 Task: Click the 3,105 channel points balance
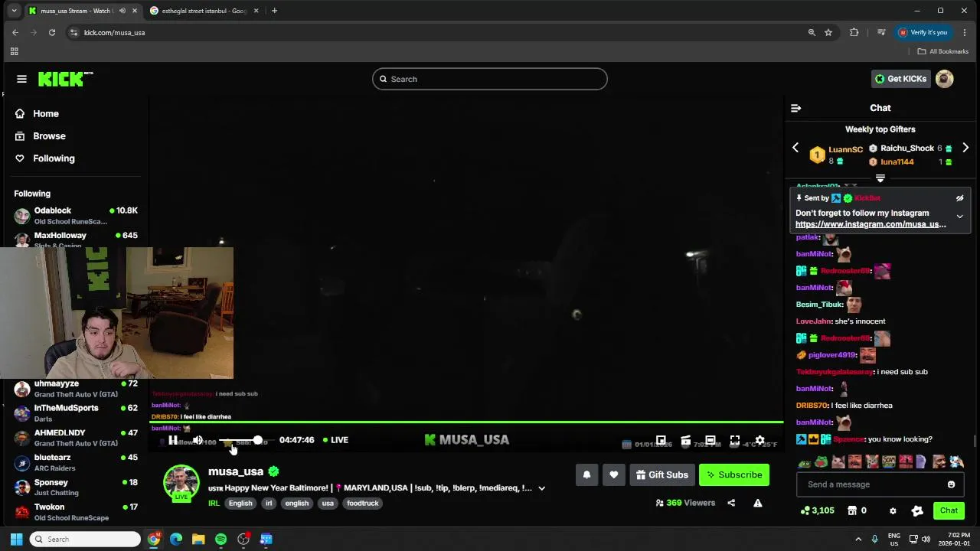coord(817,510)
